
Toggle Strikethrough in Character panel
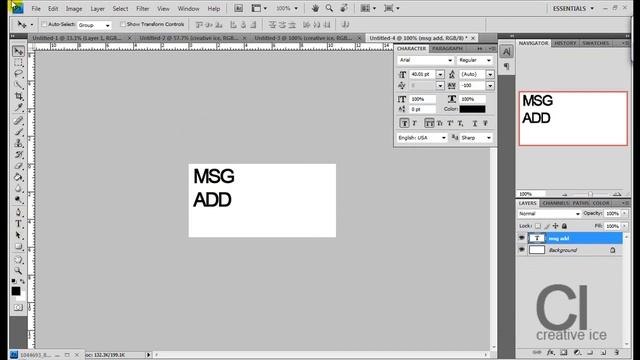tap(485, 123)
